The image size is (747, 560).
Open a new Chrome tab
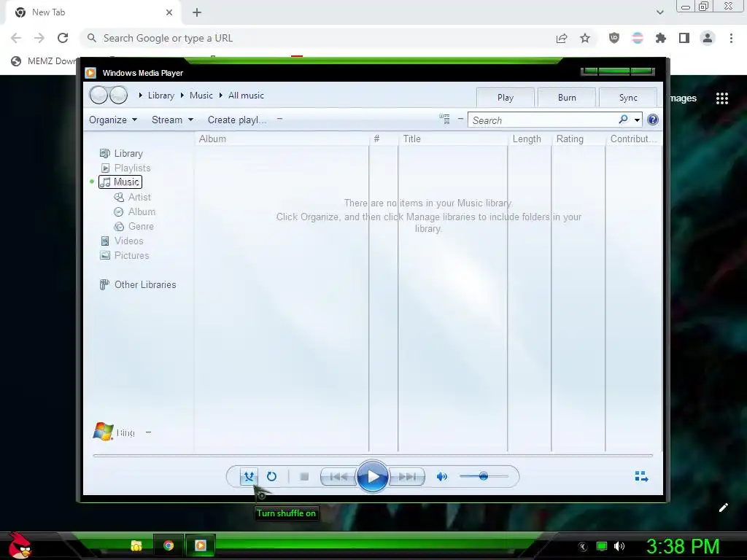(x=197, y=12)
